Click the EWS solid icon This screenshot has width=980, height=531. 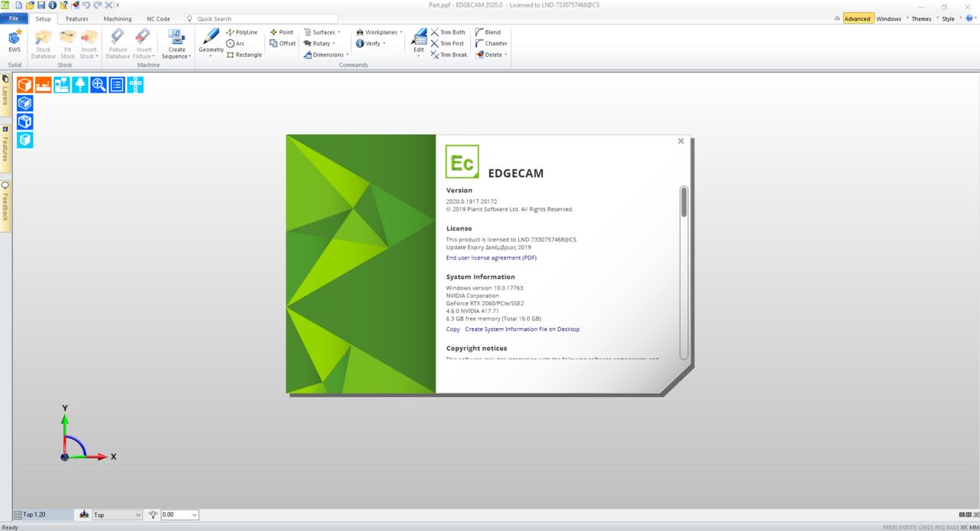(15, 41)
